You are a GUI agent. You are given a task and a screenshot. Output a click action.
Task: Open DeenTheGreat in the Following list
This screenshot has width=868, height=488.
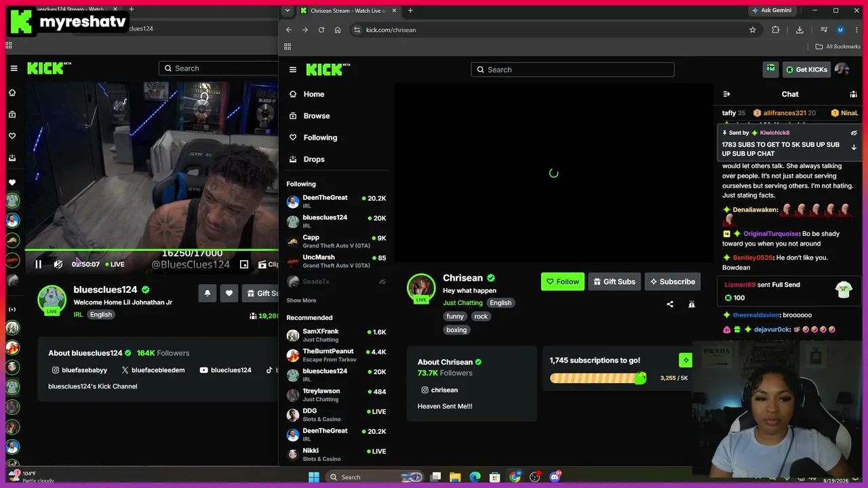336,201
